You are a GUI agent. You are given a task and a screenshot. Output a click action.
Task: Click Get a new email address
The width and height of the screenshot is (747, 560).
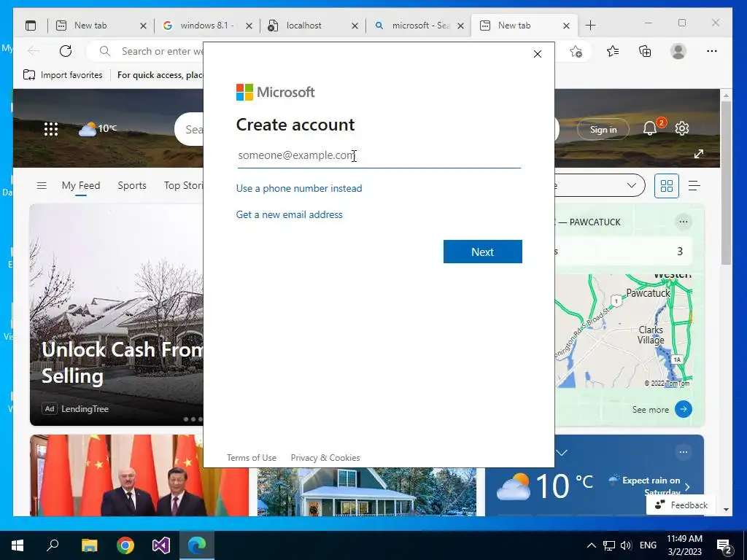[x=289, y=214]
